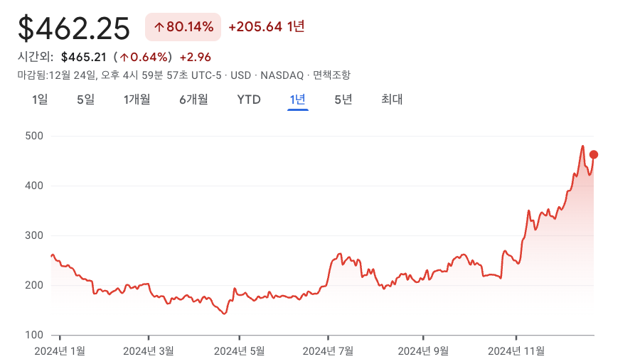The image size is (635, 364).
Task: Select the YTD range tab
Action: point(249,100)
